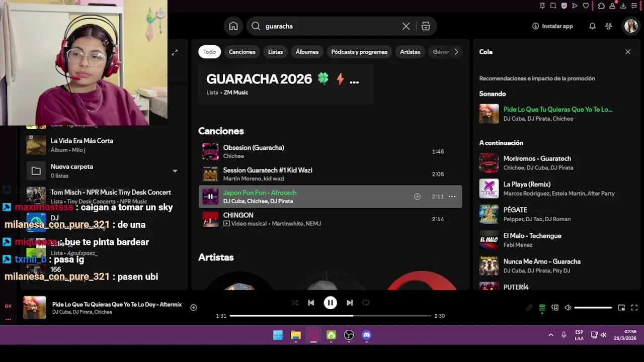Open Chichee artist link under Obsesion
Image resolution: width=644 pixels, height=362 pixels.
[233, 156]
